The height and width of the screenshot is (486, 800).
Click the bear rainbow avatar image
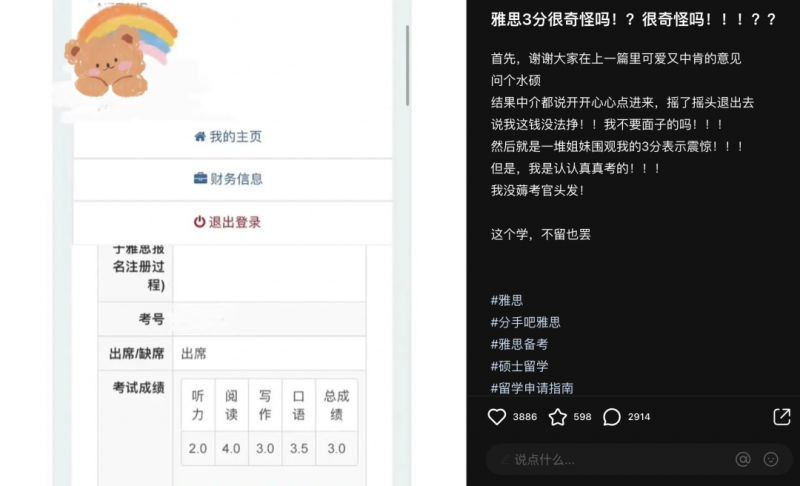pyautogui.click(x=121, y=51)
